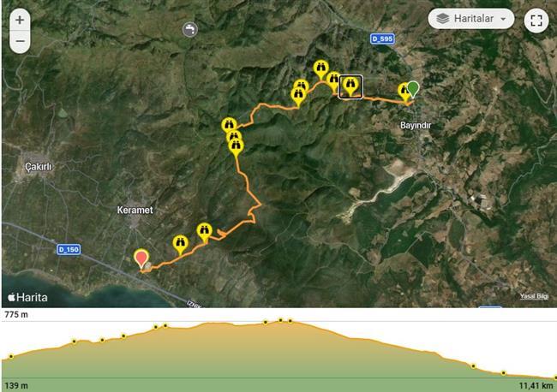Click the highest point dot on elevation profile
Screen dimensions: 557x392
(280, 320)
